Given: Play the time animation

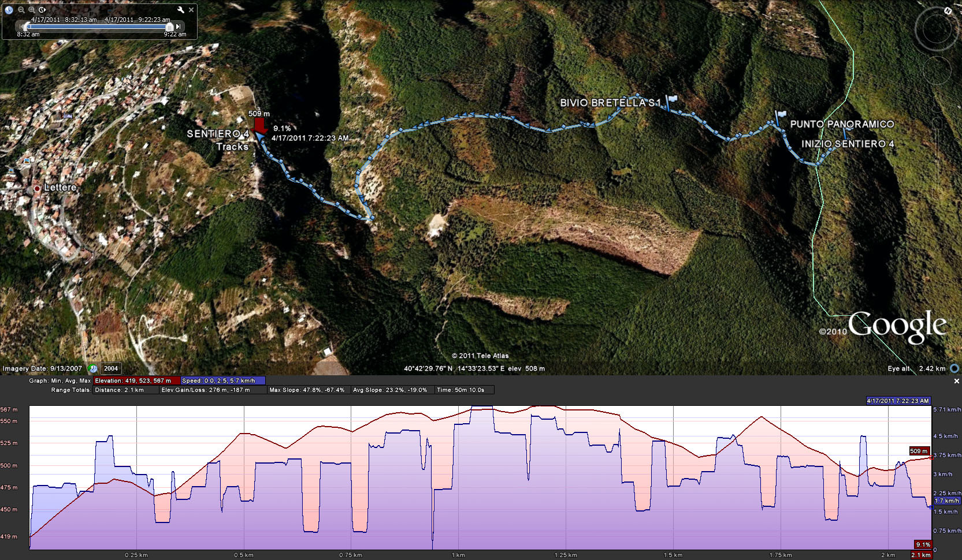Looking at the screenshot, I should pos(42,10).
